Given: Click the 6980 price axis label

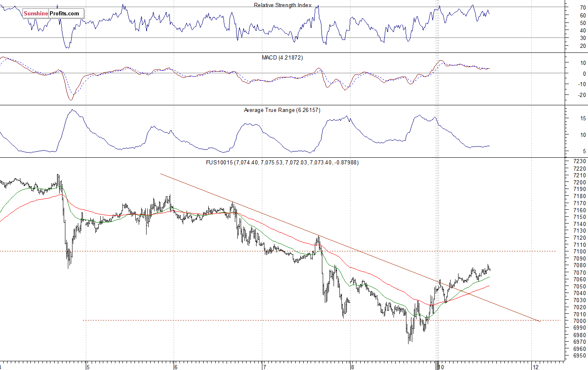Looking at the screenshot, I should (x=579, y=335).
